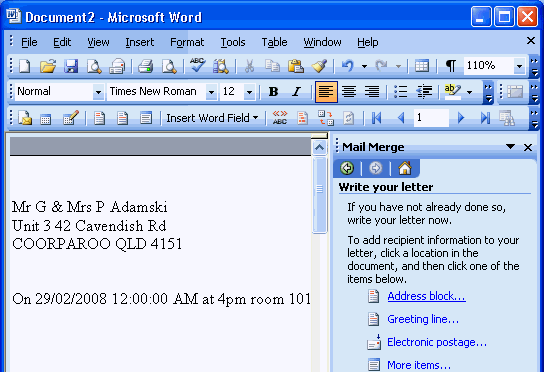Toggle Bold formatting
The width and height of the screenshot is (544, 372).
click(273, 92)
